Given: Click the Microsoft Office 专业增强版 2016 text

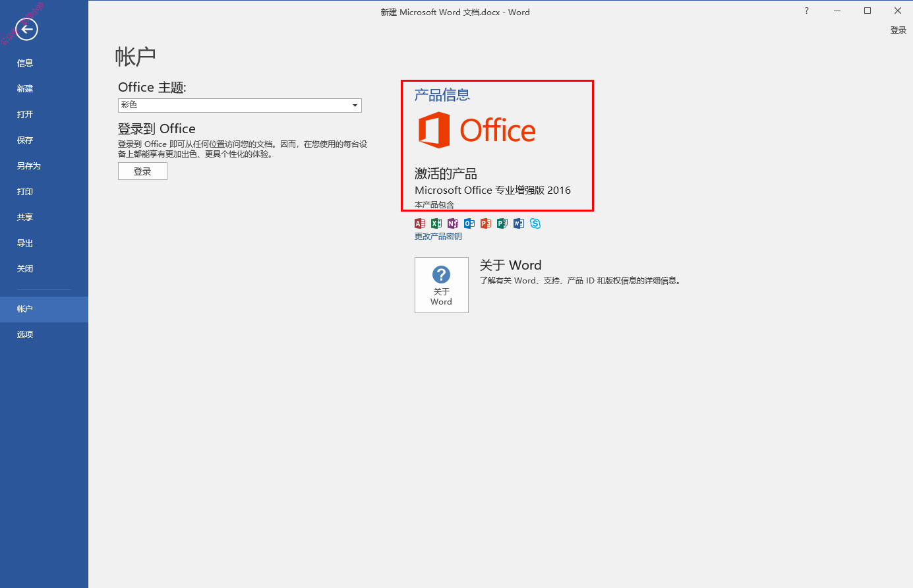Looking at the screenshot, I should pyautogui.click(x=492, y=191).
